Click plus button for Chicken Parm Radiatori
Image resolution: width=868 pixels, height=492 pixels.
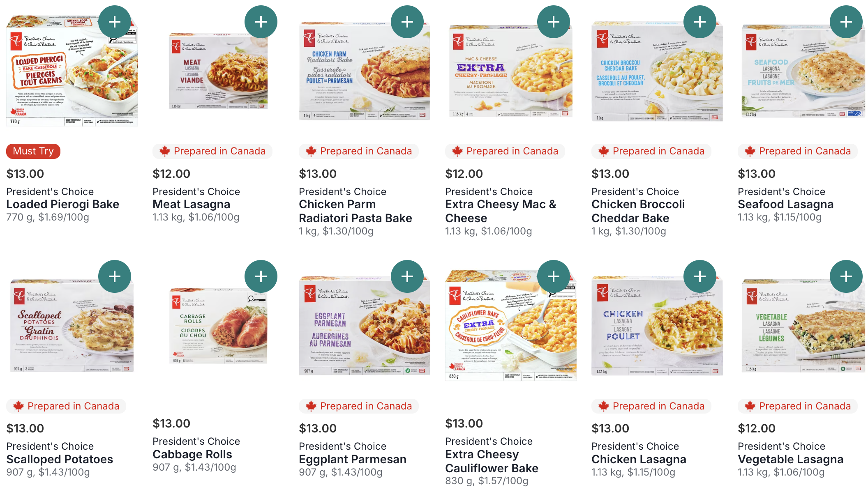tap(407, 22)
